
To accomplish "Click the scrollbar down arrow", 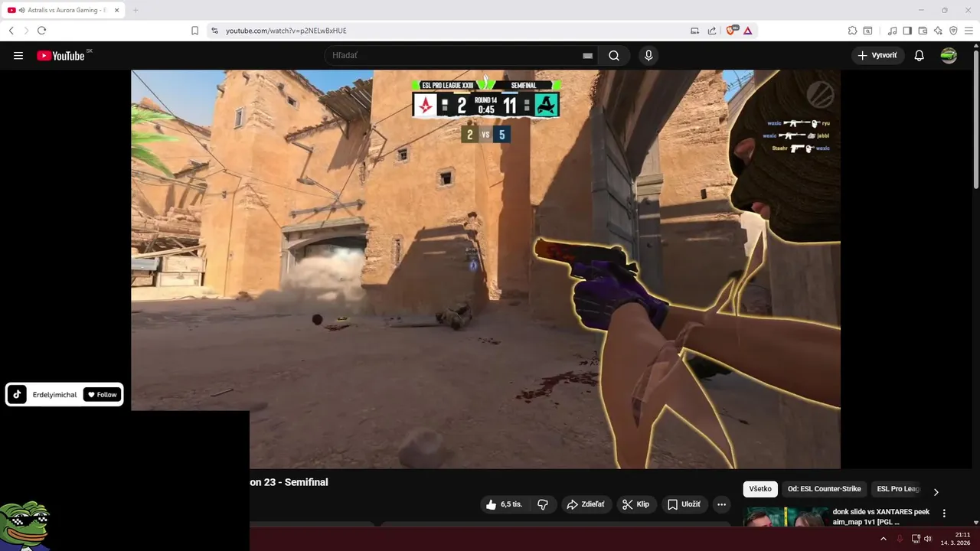I will point(975,522).
